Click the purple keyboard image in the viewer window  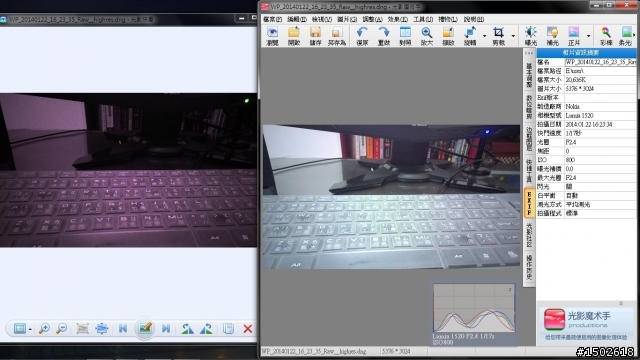coord(129,170)
